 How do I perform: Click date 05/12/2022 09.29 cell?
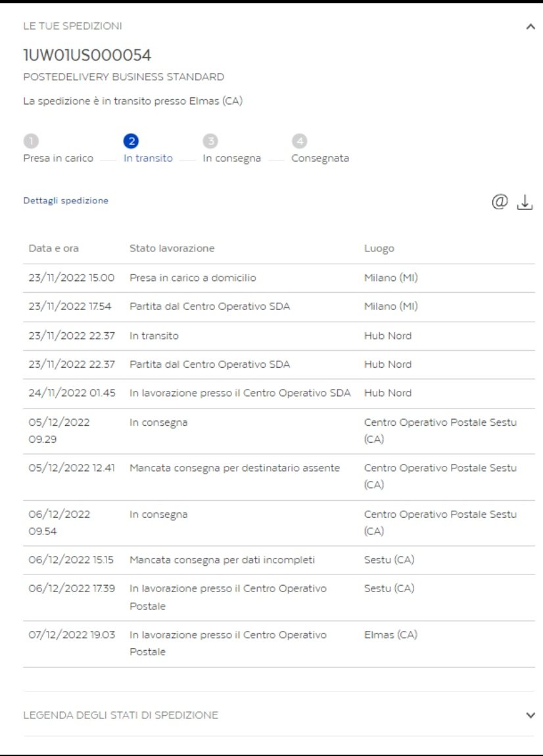59,430
